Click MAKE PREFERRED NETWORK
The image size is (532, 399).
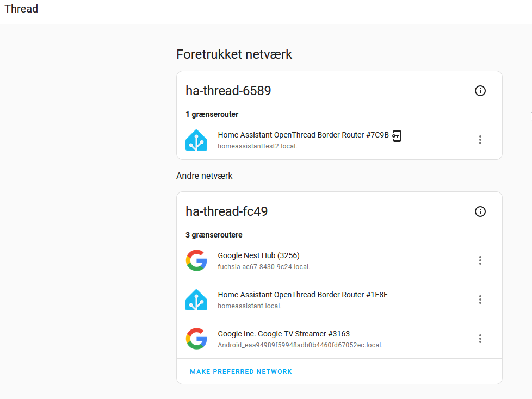(240, 371)
